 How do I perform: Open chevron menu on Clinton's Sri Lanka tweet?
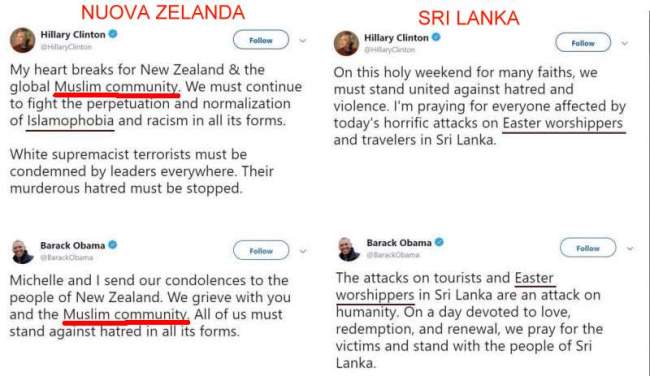pyautogui.click(x=625, y=43)
